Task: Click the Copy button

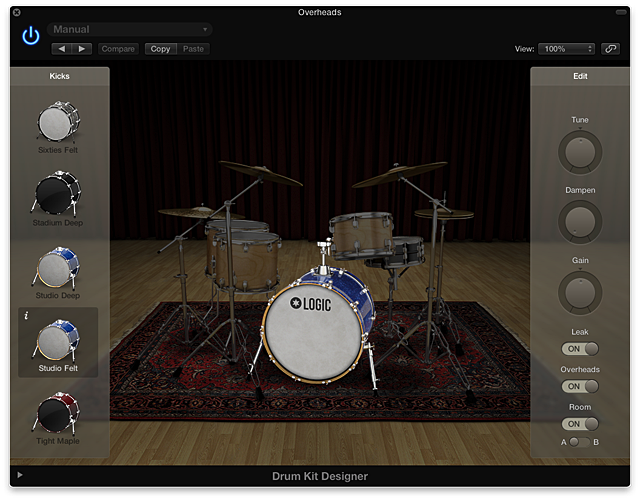Action: tap(160, 49)
